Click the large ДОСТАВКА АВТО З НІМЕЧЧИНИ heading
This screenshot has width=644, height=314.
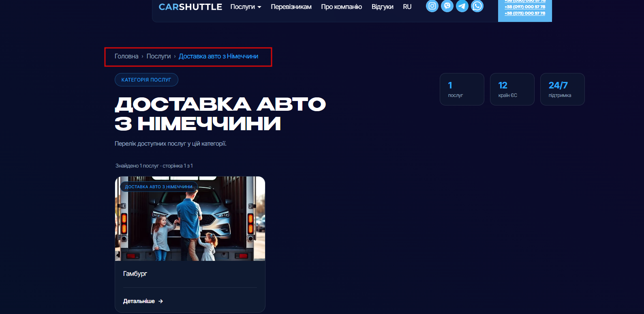pos(220,114)
